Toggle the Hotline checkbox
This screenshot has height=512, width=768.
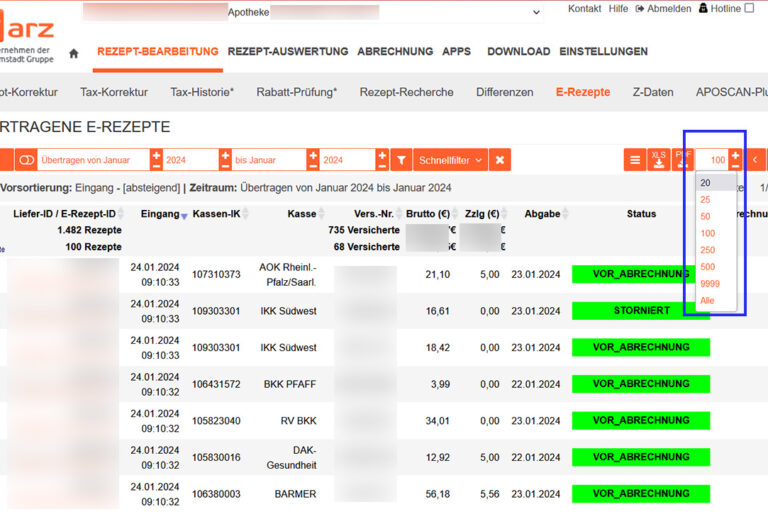pos(749,8)
